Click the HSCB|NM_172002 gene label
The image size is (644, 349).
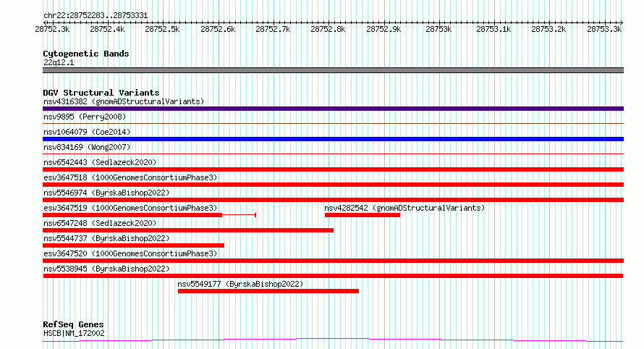click(x=74, y=333)
